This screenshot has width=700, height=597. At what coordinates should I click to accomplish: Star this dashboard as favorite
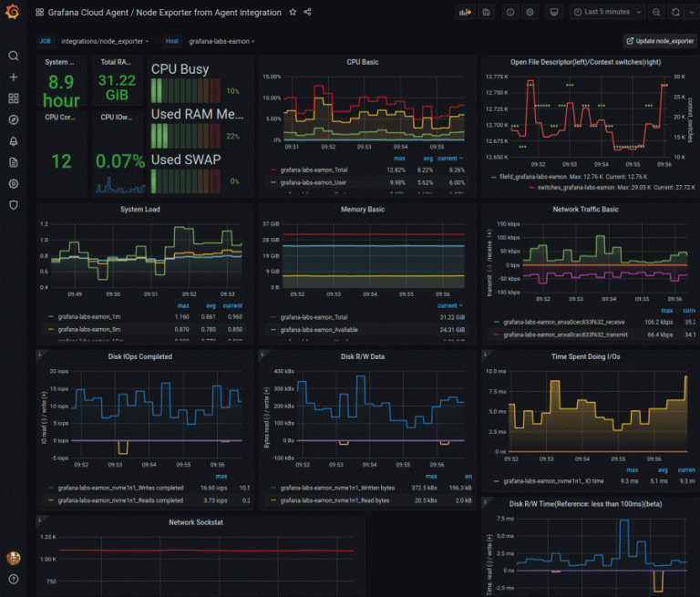pyautogui.click(x=293, y=12)
